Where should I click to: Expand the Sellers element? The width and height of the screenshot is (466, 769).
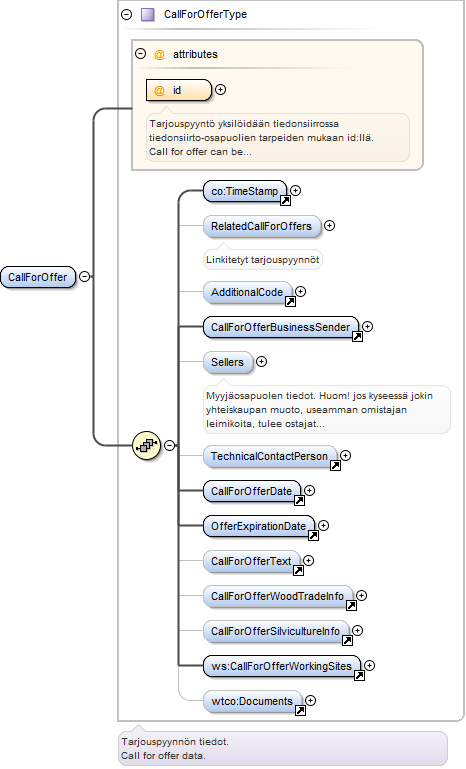pyautogui.click(x=261, y=361)
